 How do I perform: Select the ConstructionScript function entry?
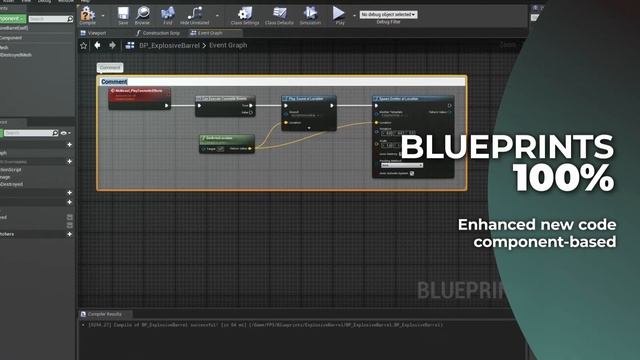[x=11, y=169]
